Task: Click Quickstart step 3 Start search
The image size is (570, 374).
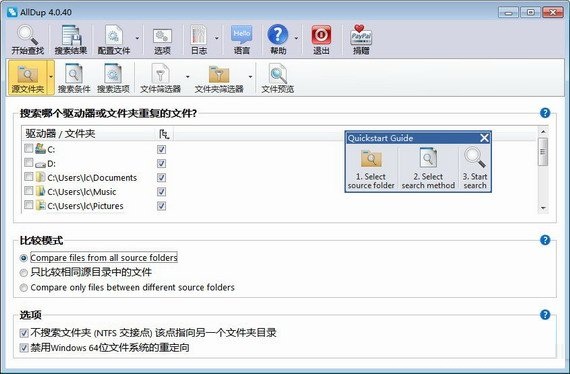Action: pyautogui.click(x=475, y=168)
